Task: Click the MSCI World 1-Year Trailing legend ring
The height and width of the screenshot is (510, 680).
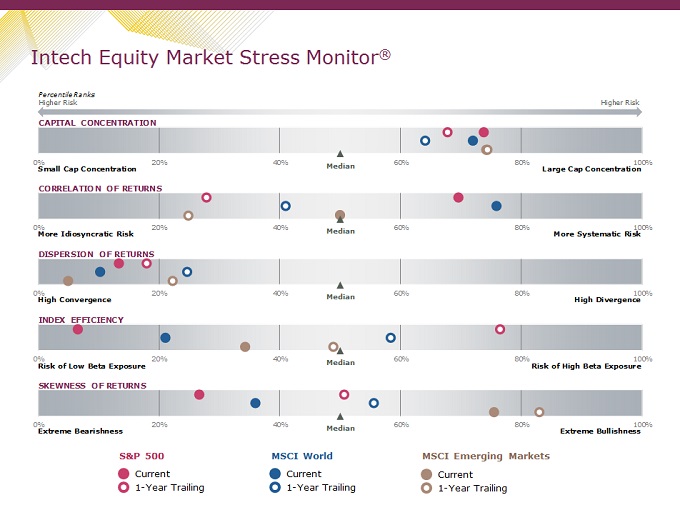Action: [275, 488]
